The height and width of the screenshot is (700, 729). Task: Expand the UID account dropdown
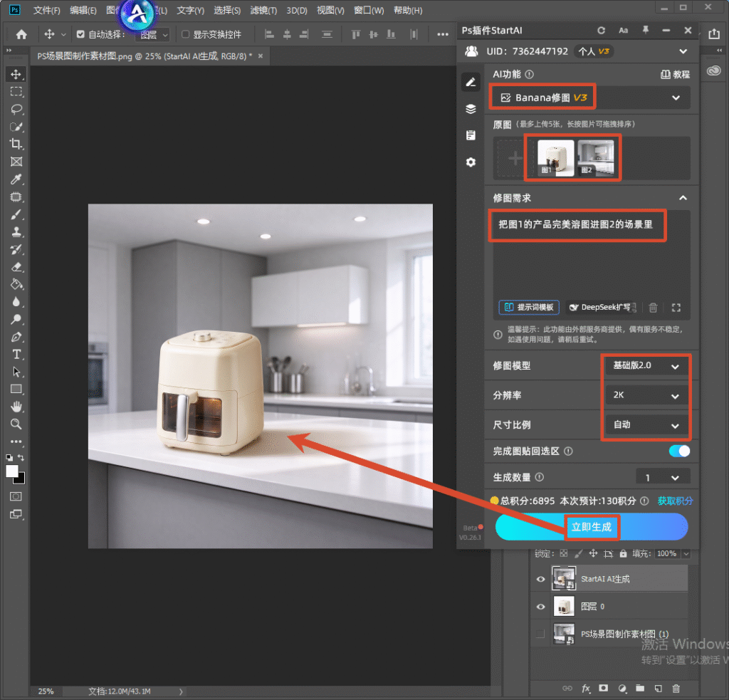tap(683, 51)
